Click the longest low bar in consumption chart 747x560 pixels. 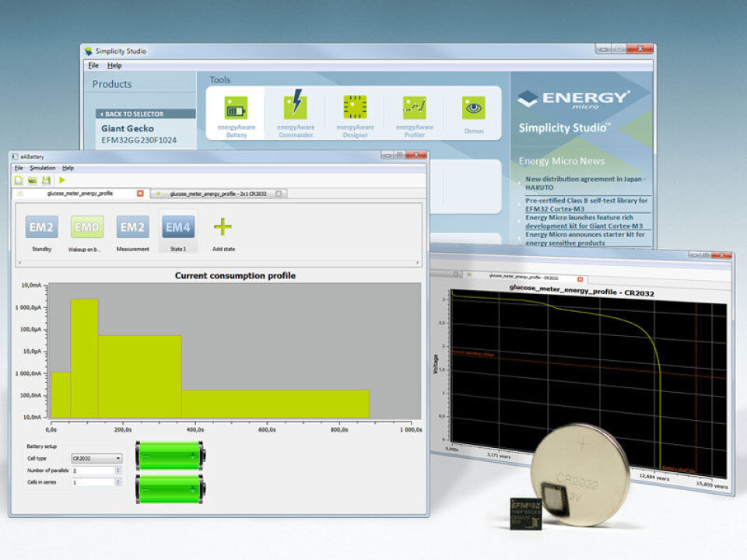275,404
